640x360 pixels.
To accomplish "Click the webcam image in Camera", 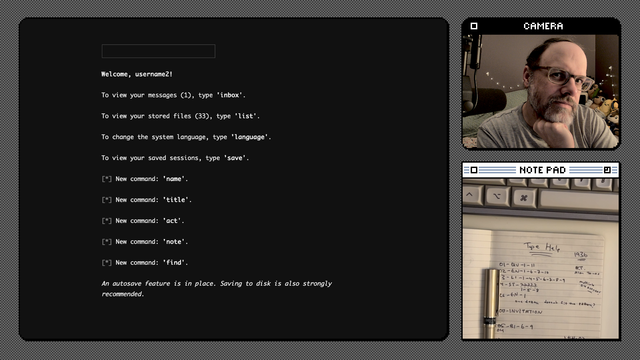I will click(x=541, y=91).
